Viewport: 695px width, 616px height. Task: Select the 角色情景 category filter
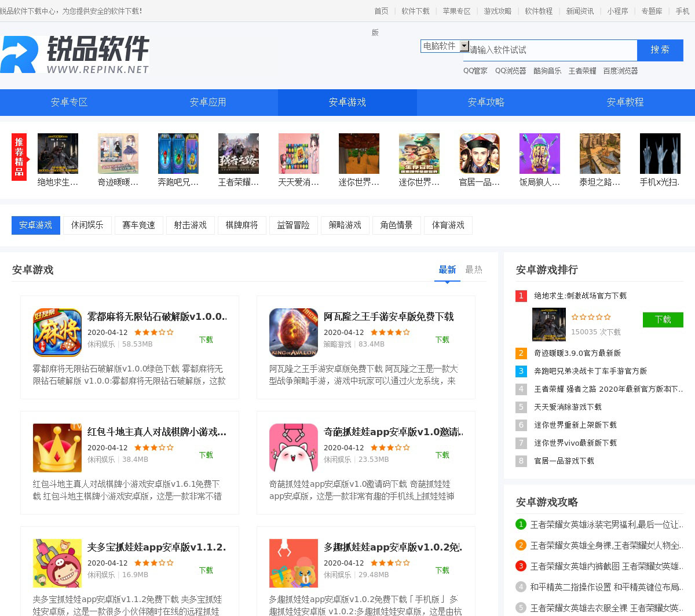(397, 225)
